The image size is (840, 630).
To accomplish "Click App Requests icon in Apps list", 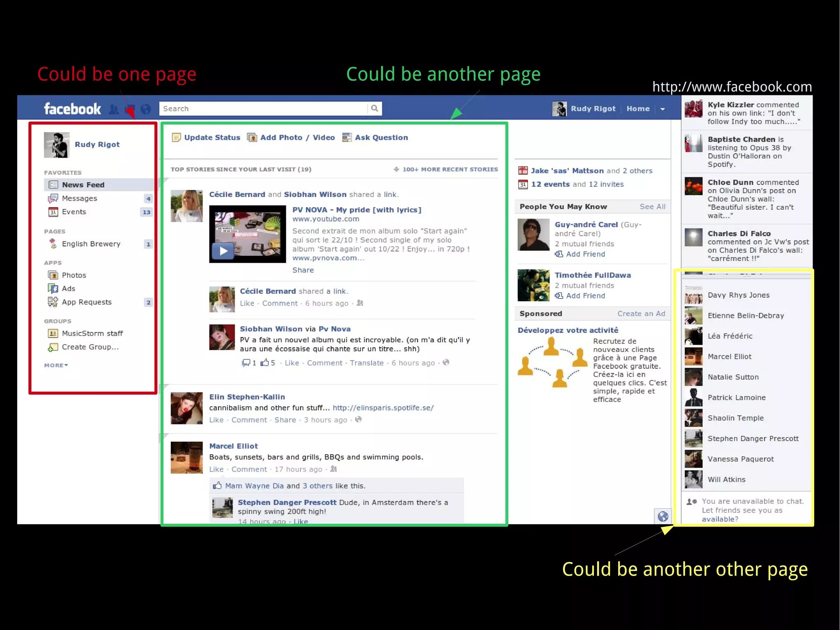I will click(53, 302).
